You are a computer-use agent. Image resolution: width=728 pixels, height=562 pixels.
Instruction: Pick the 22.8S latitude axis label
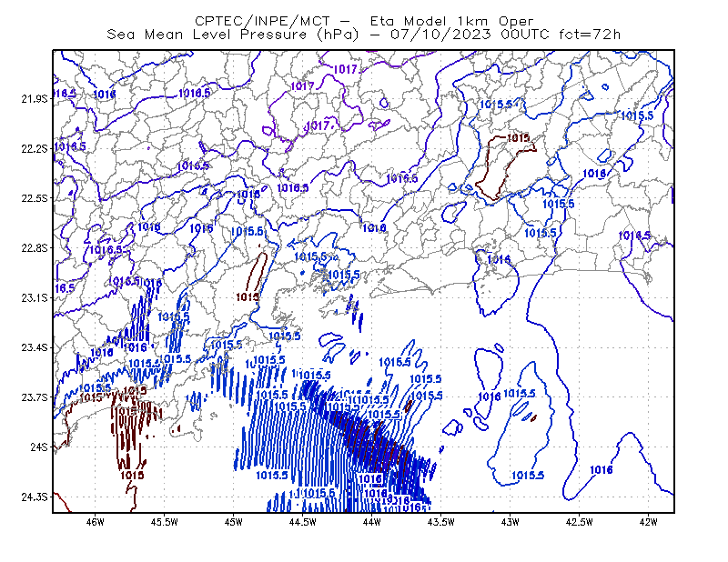click(x=35, y=248)
